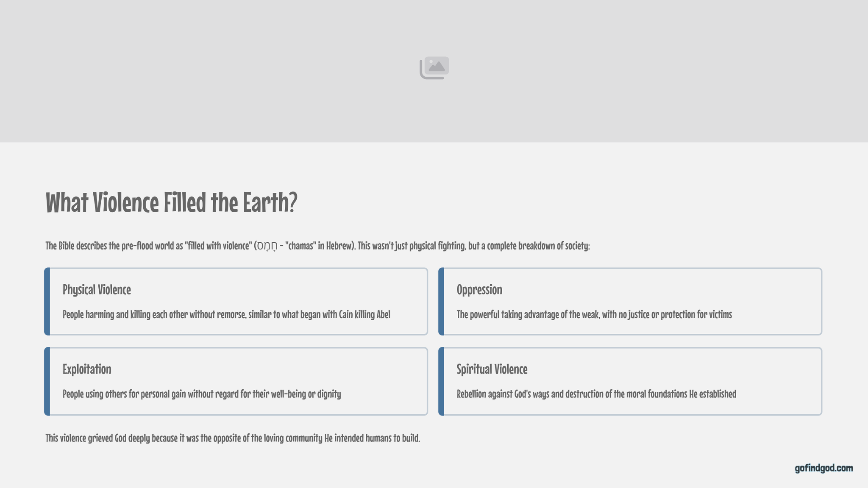Click the blue accent bar on Spiritual Violence card
Image resolution: width=868 pixels, height=488 pixels.
[x=441, y=381]
